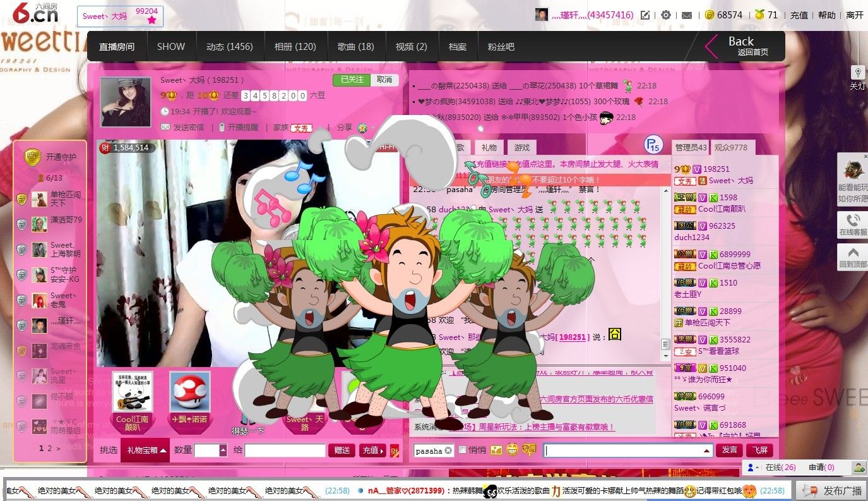Click the 财 wealth badge 1,584,514
Image resolution: width=868 pixels, height=501 pixels.
pos(105,148)
